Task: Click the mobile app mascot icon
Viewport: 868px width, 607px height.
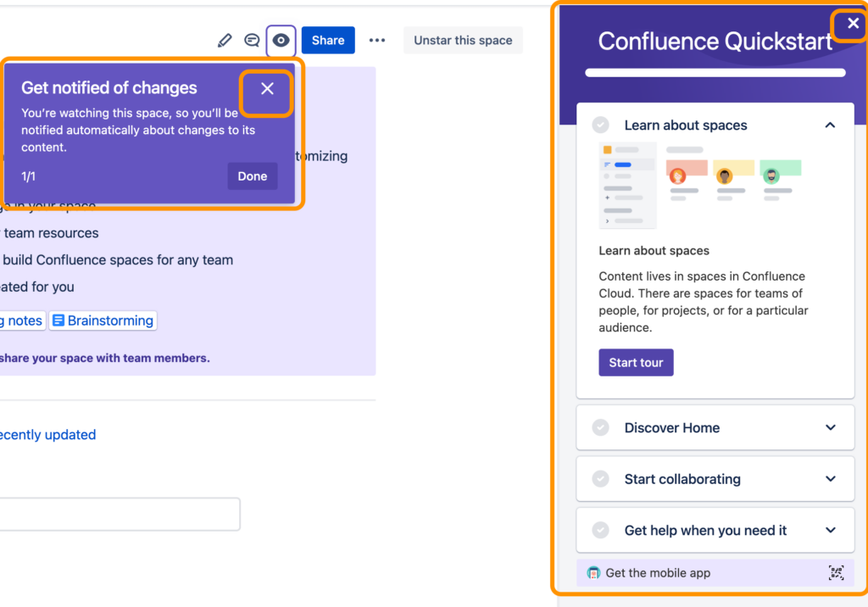Action: [593, 572]
